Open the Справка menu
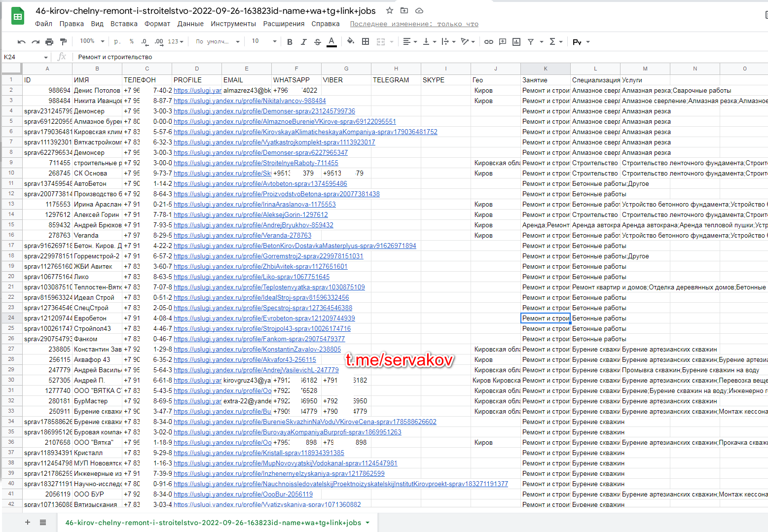 [x=326, y=24]
